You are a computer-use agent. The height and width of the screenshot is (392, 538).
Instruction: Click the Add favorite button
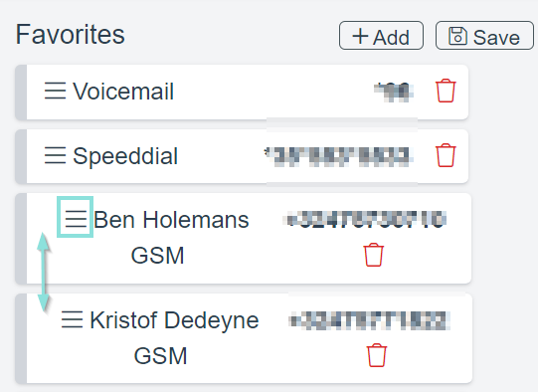coord(381,36)
